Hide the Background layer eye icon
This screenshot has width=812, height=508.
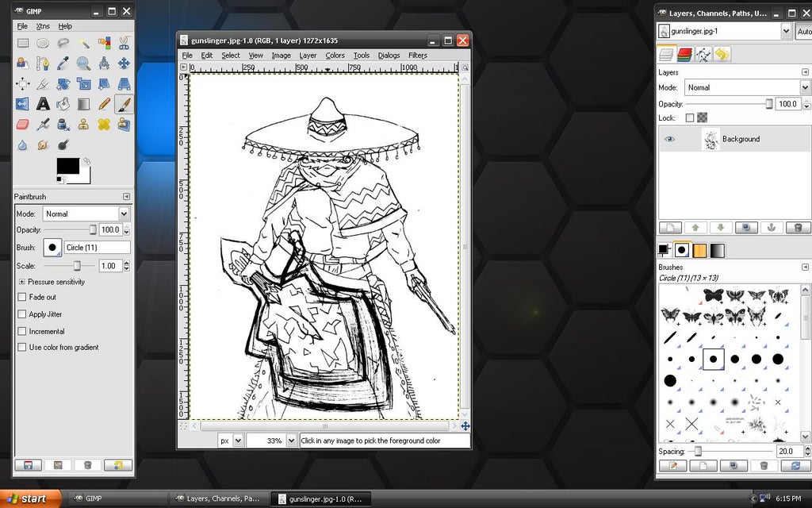point(669,139)
